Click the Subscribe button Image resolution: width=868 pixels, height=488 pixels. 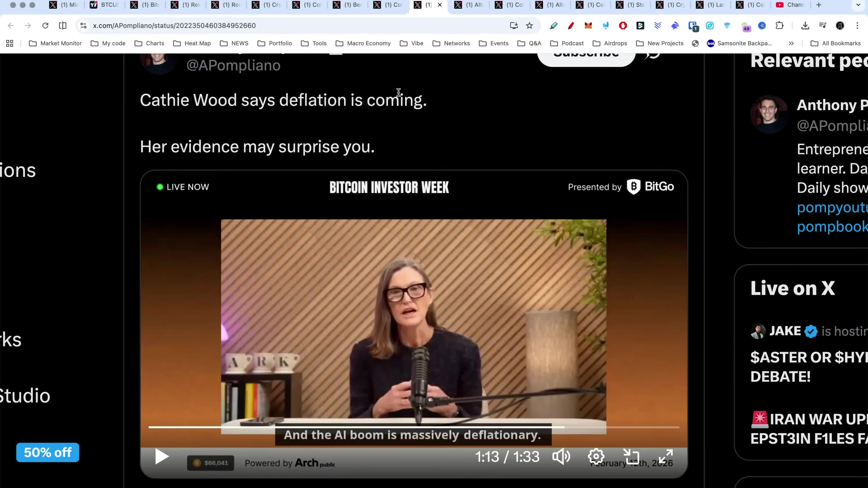click(586, 59)
